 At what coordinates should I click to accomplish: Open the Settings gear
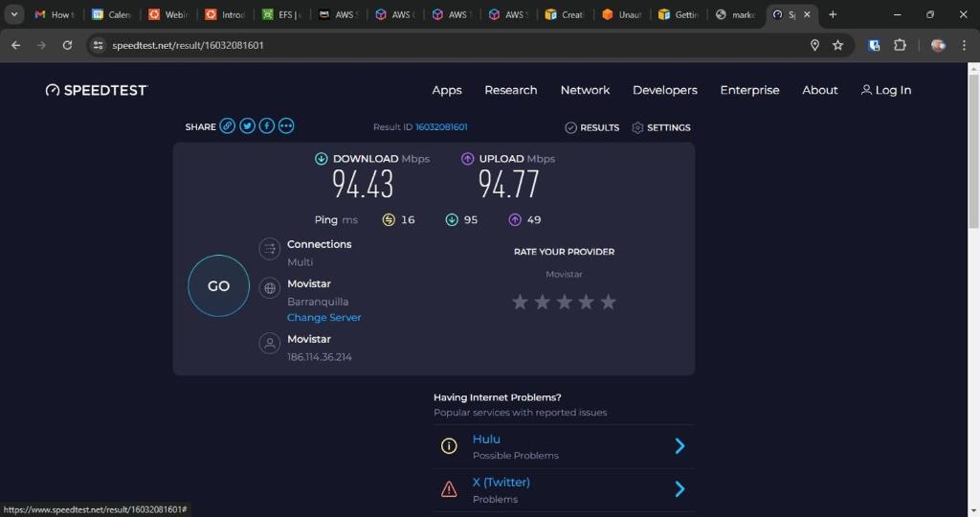pyautogui.click(x=660, y=127)
